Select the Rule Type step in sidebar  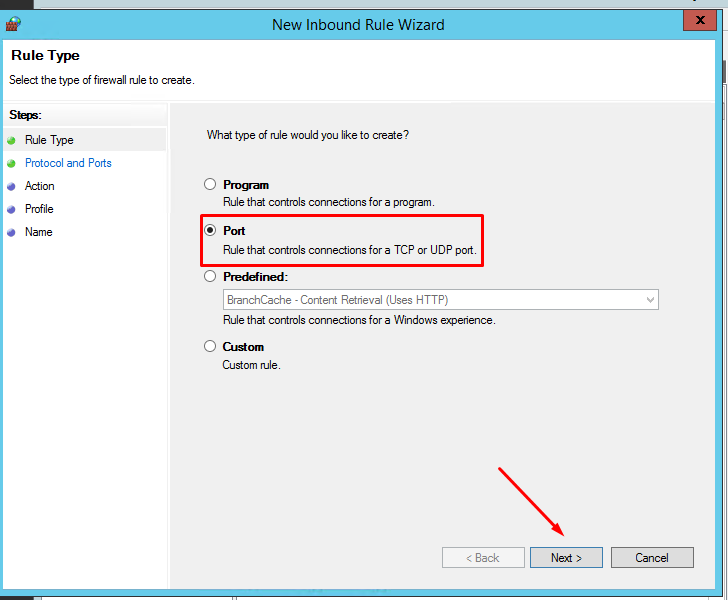click(x=49, y=140)
